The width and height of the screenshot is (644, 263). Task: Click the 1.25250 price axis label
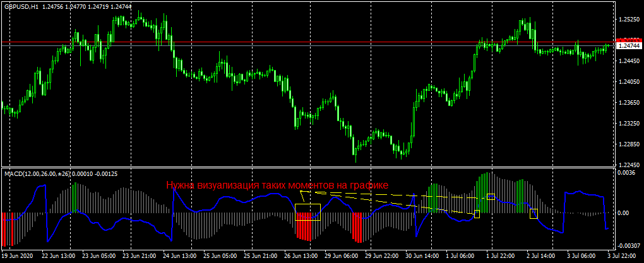pos(629,20)
